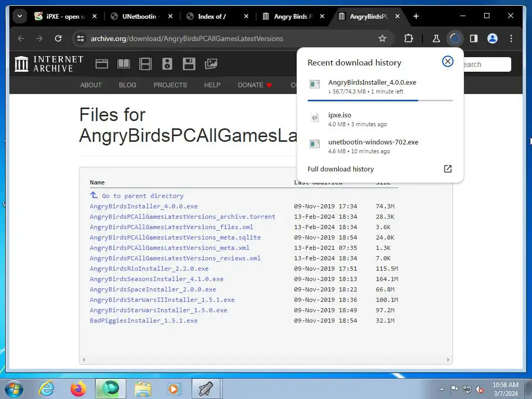Viewport: 532px width, 399px height.
Task: Click the Internet Archive search field
Action: click(x=486, y=64)
